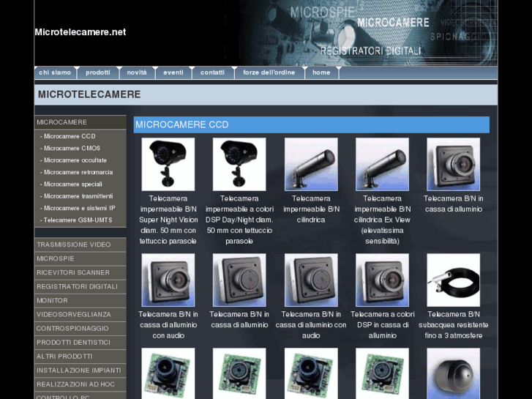
Task: Go to the 'prodotti' tab
Action: [98, 72]
